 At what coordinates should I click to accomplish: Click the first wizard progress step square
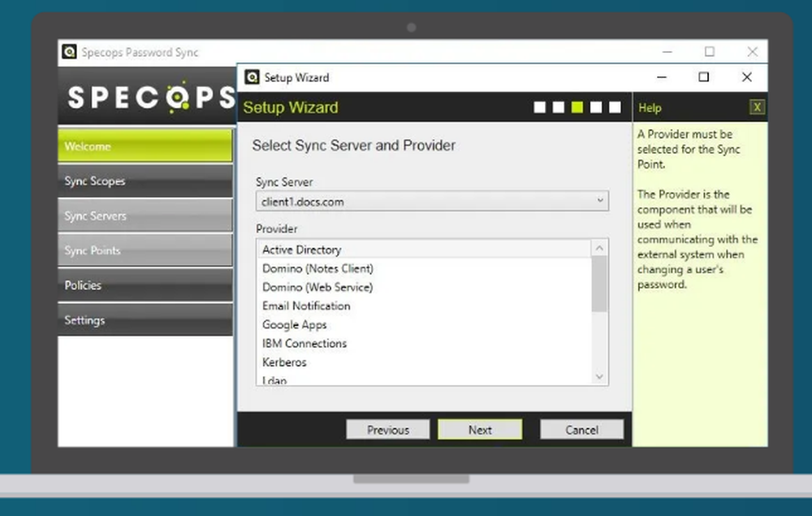click(540, 106)
